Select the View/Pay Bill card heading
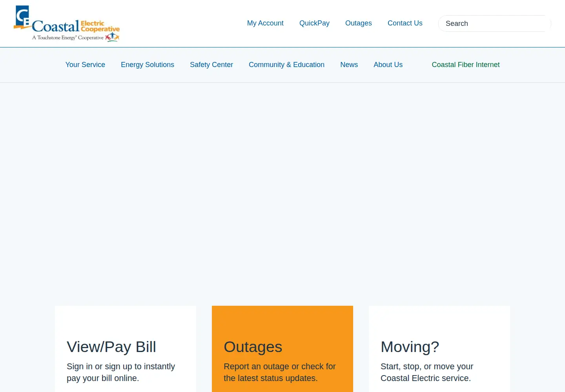Viewport: 565px width, 392px height. [111, 347]
